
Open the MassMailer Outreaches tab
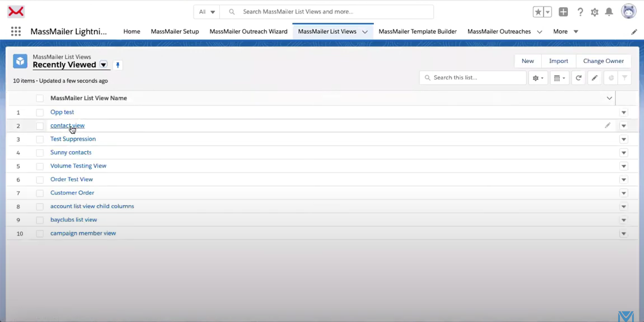click(x=499, y=31)
